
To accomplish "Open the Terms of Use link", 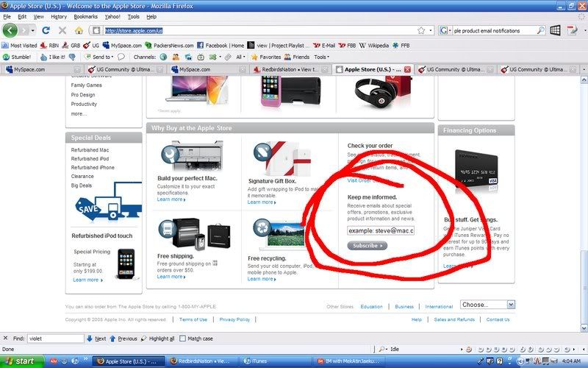I will [193, 319].
